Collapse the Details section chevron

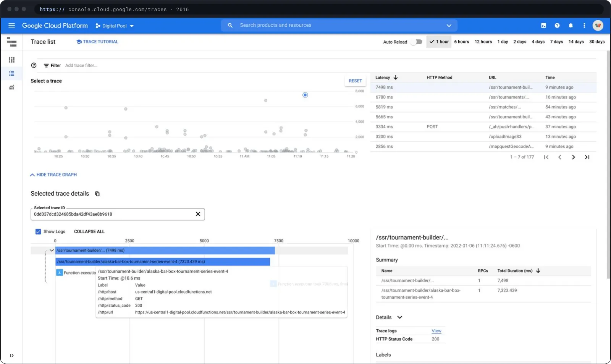pyautogui.click(x=400, y=317)
